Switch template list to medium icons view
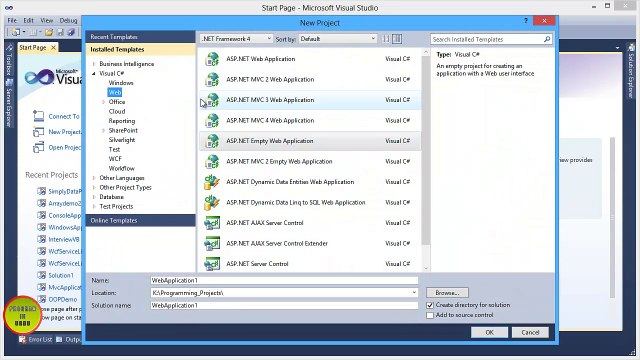640x360 pixels. pos(397,39)
